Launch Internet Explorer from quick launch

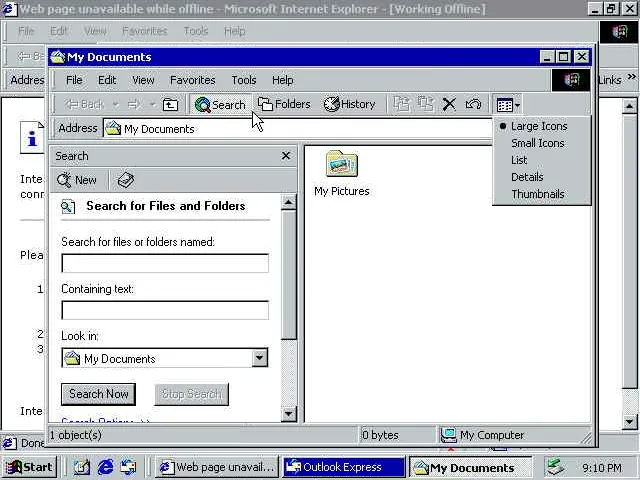click(x=105, y=467)
